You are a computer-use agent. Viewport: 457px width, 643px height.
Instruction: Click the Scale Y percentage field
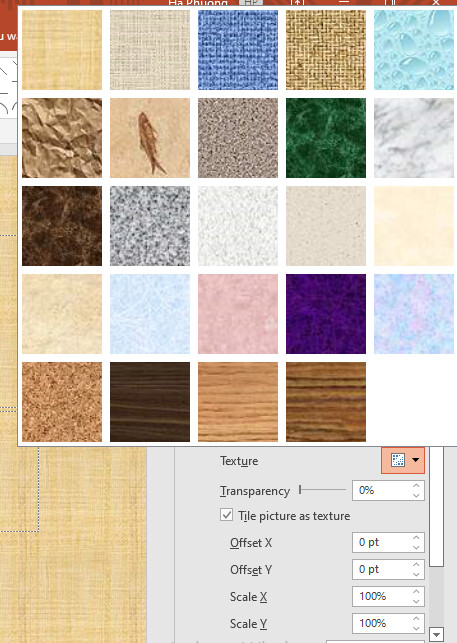click(x=381, y=623)
